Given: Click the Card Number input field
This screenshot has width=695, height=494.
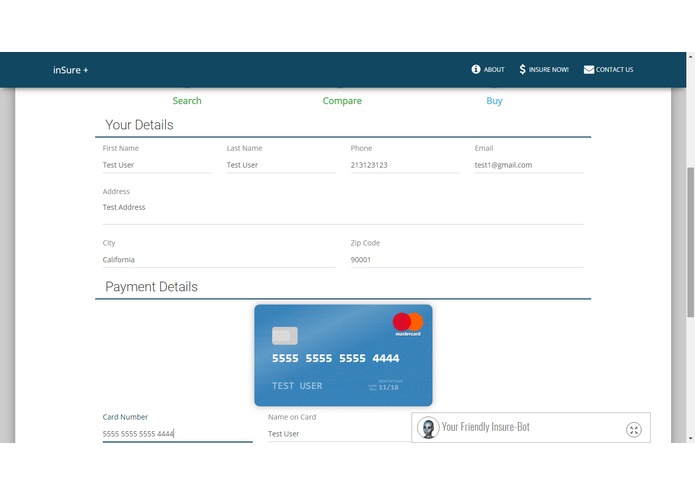Looking at the screenshot, I should pyautogui.click(x=177, y=434).
